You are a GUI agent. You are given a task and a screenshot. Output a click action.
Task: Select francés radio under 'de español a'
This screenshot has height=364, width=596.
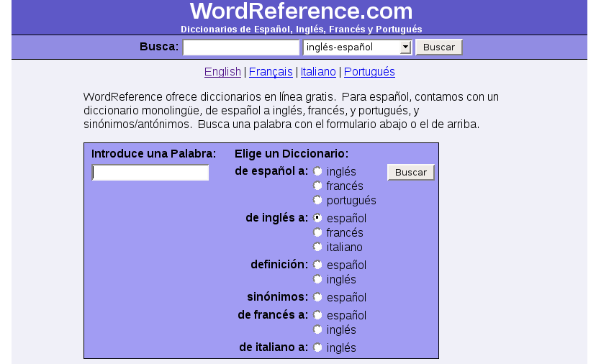[x=317, y=186]
